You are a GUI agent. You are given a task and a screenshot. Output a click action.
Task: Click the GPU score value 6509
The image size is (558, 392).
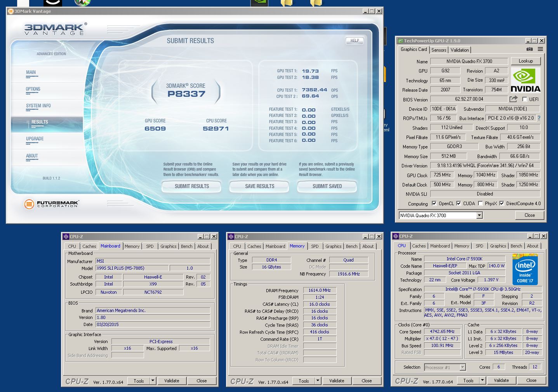coord(155,129)
